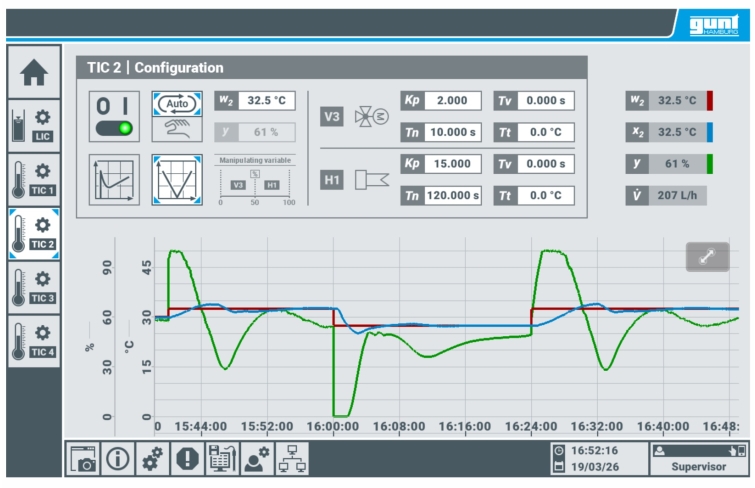The width and height of the screenshot is (755, 488).
Task: Open the data logging computer icon
Action: pos(222,458)
